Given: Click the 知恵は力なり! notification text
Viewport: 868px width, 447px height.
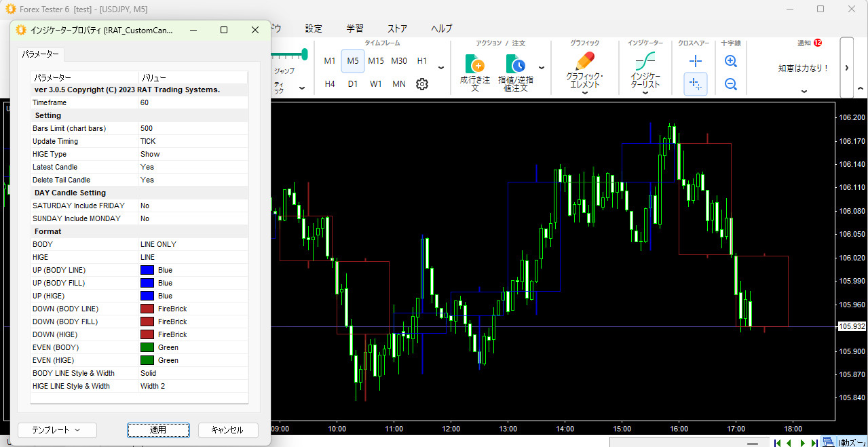Looking at the screenshot, I should [804, 68].
